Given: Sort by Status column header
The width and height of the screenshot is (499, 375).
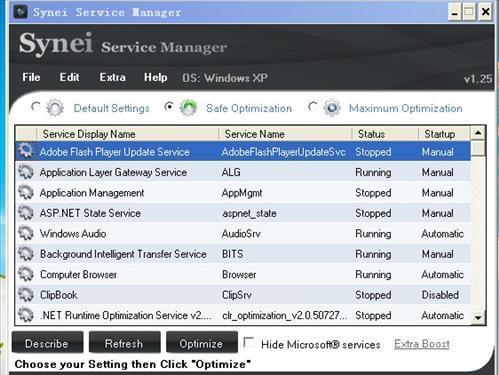Looking at the screenshot, I should (x=385, y=134).
